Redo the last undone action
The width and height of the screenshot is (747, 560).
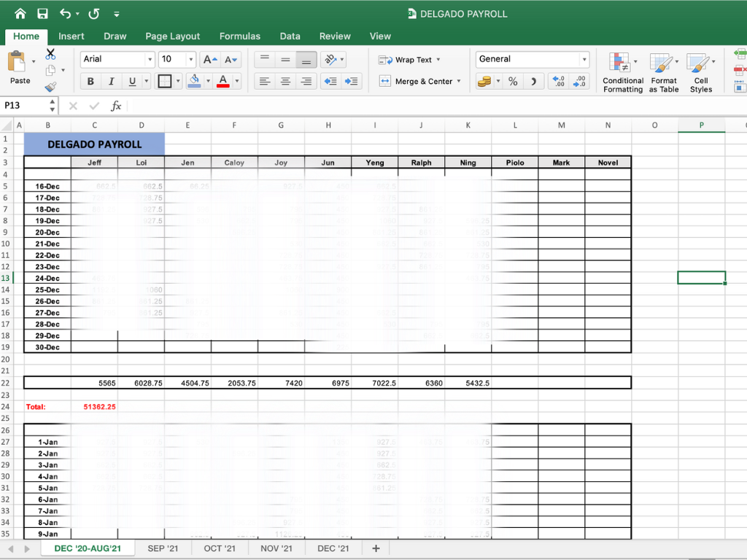coord(94,14)
